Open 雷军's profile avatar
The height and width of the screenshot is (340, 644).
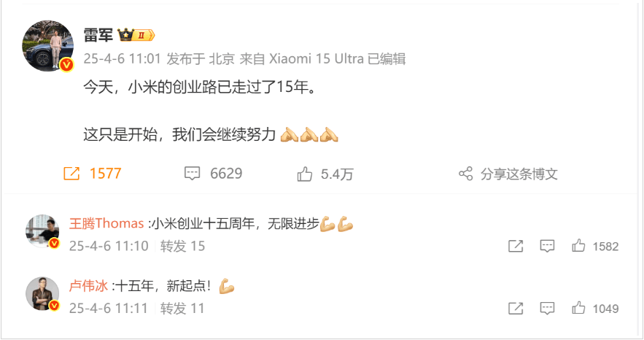pyautogui.click(x=47, y=45)
